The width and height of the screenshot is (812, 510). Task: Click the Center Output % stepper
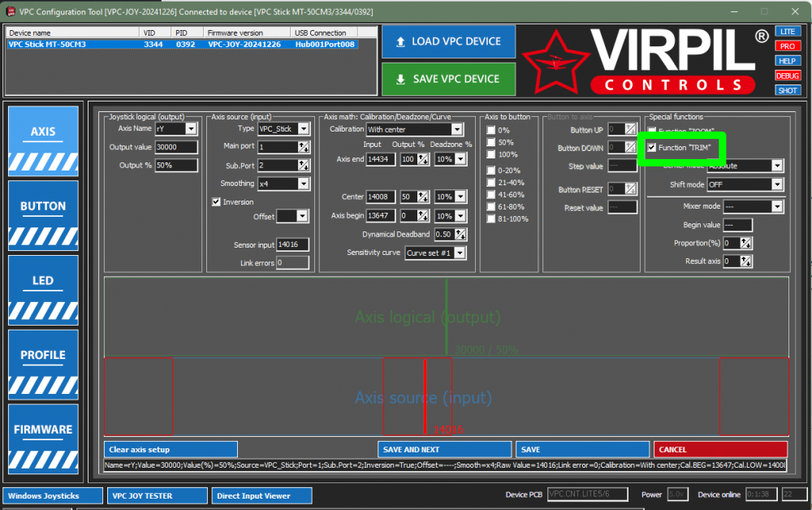[x=423, y=197]
